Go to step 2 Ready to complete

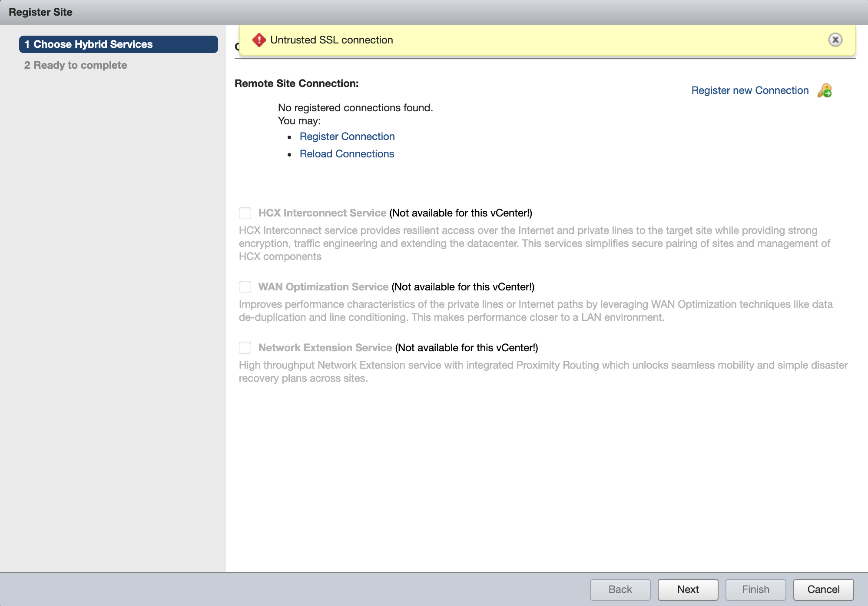coord(76,65)
